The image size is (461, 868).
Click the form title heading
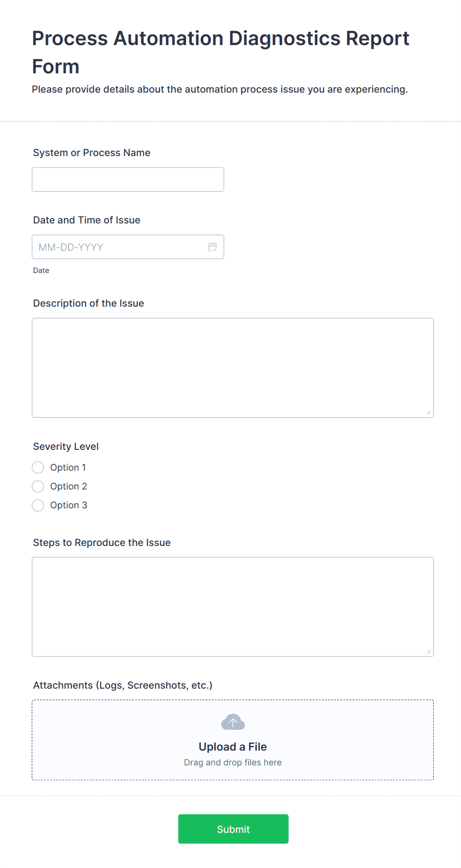tap(220, 52)
